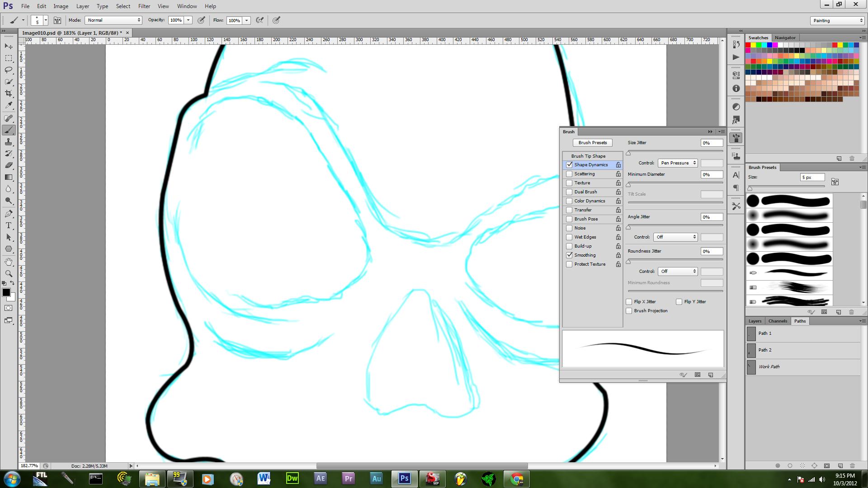Open the History panel icon

736,45
